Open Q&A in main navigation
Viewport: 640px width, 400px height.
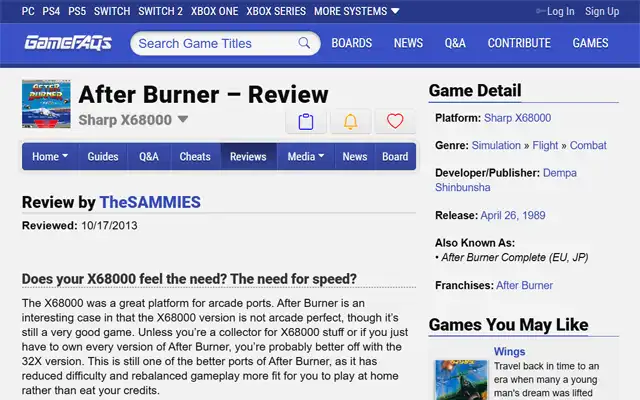455,43
